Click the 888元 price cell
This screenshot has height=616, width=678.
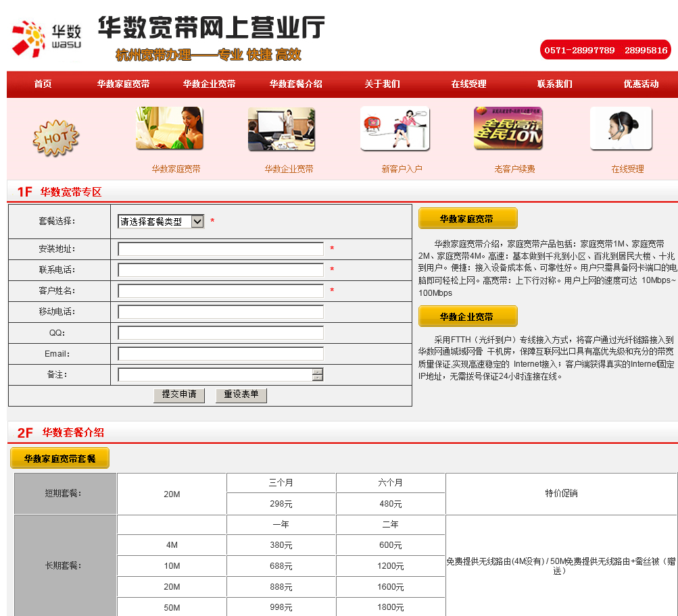click(281, 587)
